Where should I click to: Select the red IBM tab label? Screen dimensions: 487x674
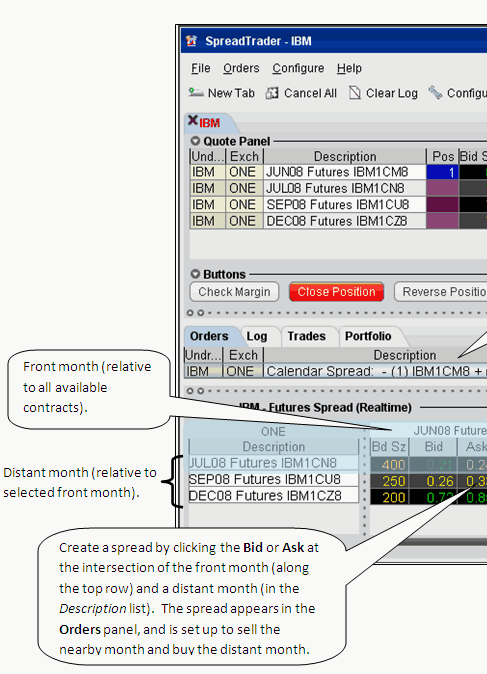click(x=210, y=123)
